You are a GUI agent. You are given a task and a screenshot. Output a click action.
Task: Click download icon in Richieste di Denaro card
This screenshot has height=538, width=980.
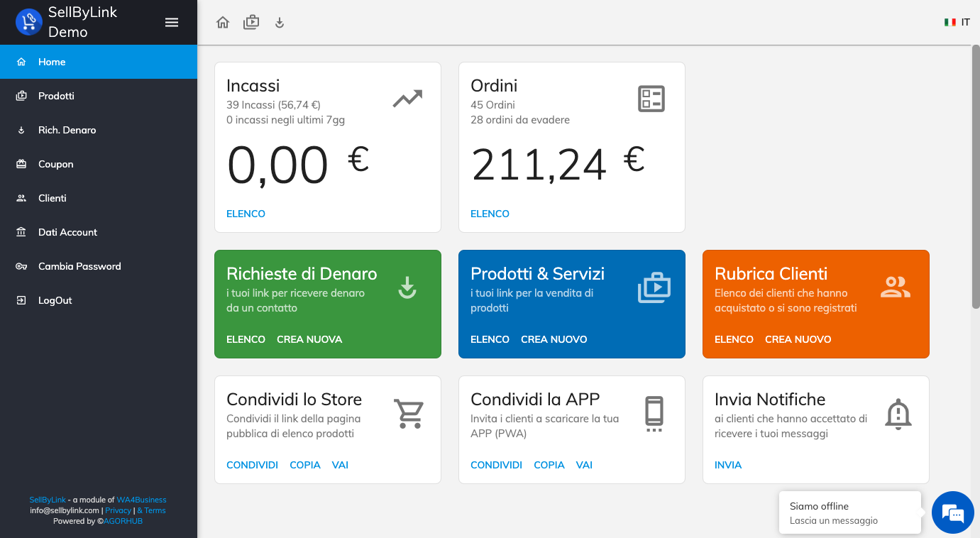click(x=407, y=287)
